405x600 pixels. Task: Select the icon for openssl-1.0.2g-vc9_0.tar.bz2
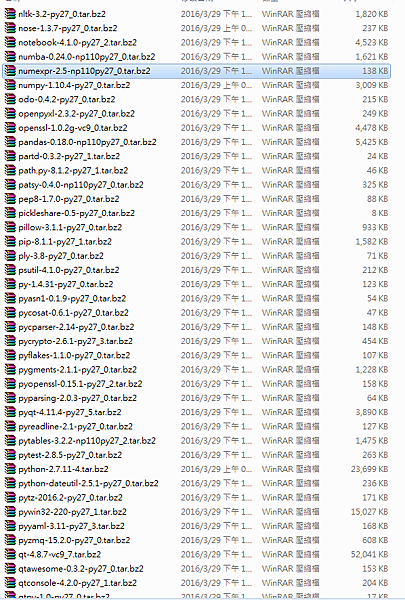pos(10,128)
